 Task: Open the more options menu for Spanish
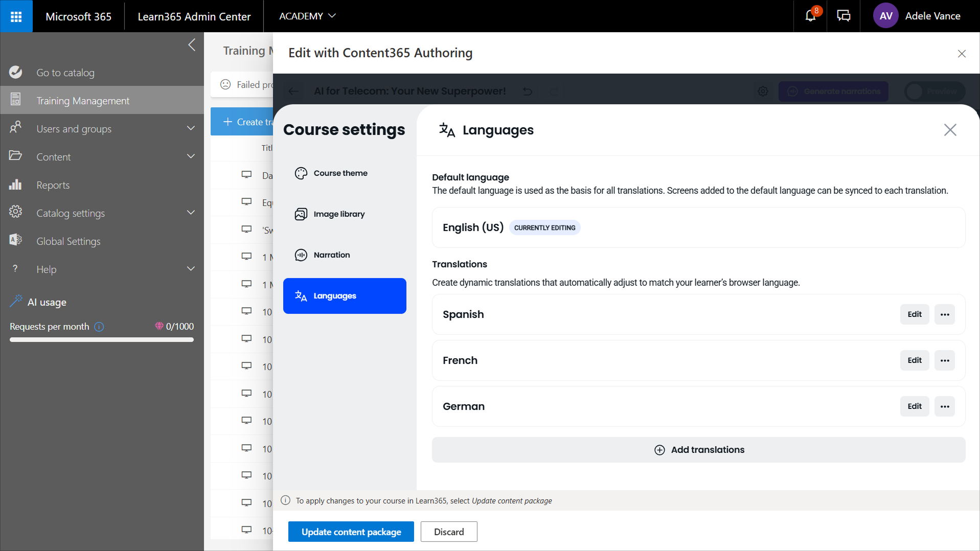pyautogui.click(x=944, y=314)
